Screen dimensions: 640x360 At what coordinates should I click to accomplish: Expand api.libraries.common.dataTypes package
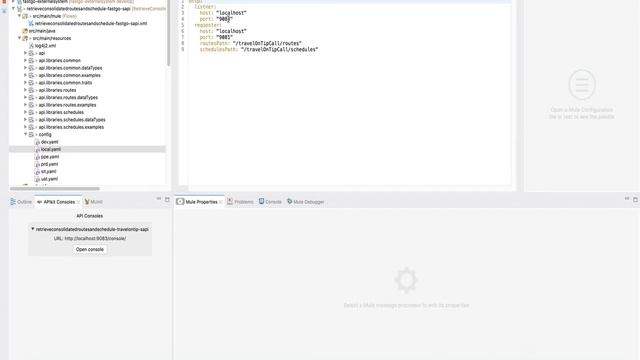point(25,68)
